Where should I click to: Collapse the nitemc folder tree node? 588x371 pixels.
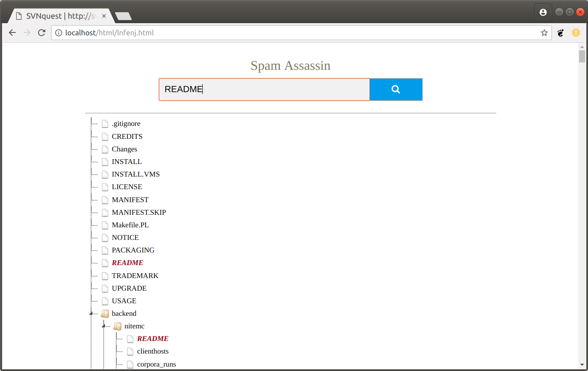pos(104,326)
